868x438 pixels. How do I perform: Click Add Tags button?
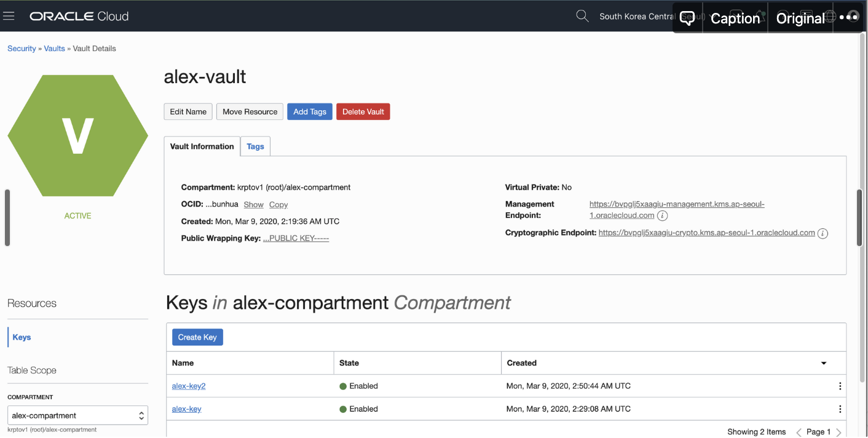310,111
